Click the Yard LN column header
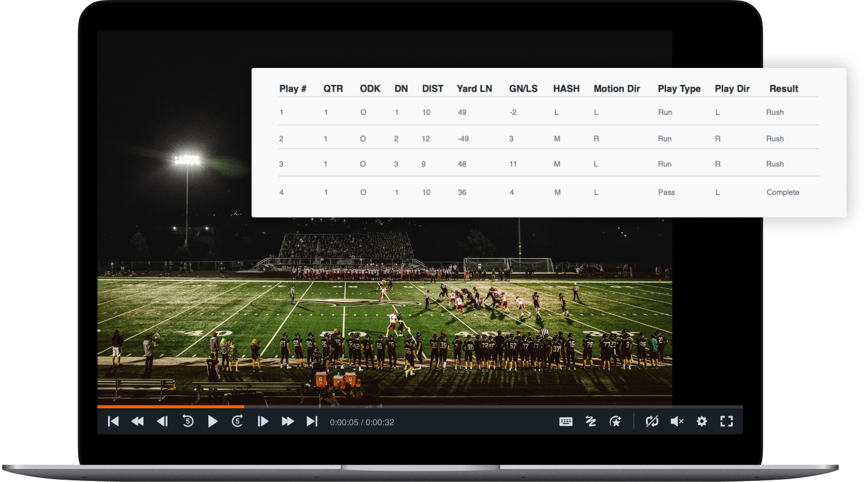 [474, 89]
